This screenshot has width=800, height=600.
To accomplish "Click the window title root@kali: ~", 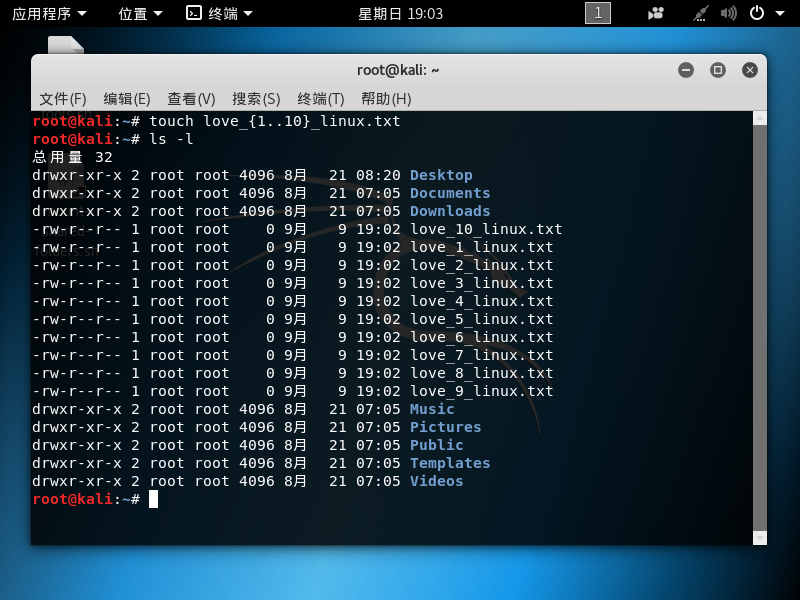I will pos(398,70).
